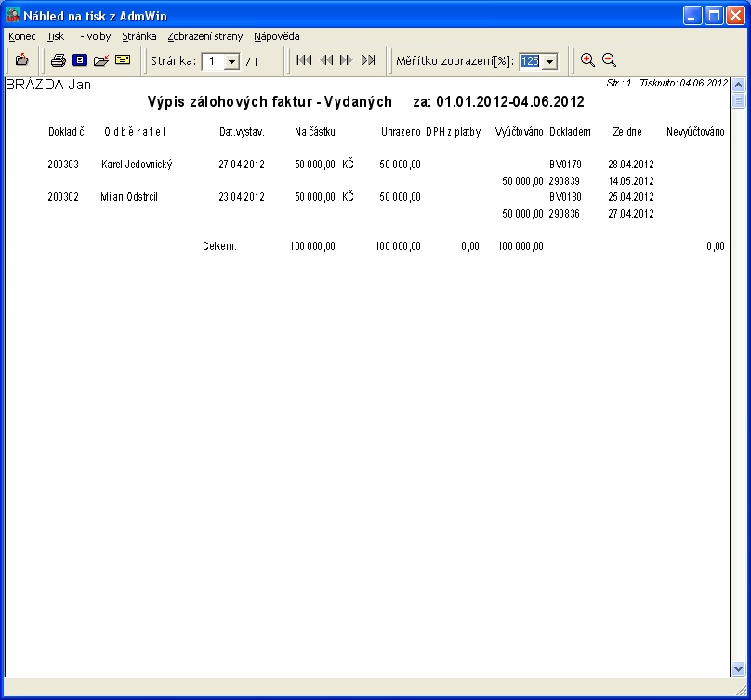Image resolution: width=751 pixels, height=700 pixels.
Task: Click the Tisknuto: 04.06.2012 text
Action: click(x=683, y=83)
